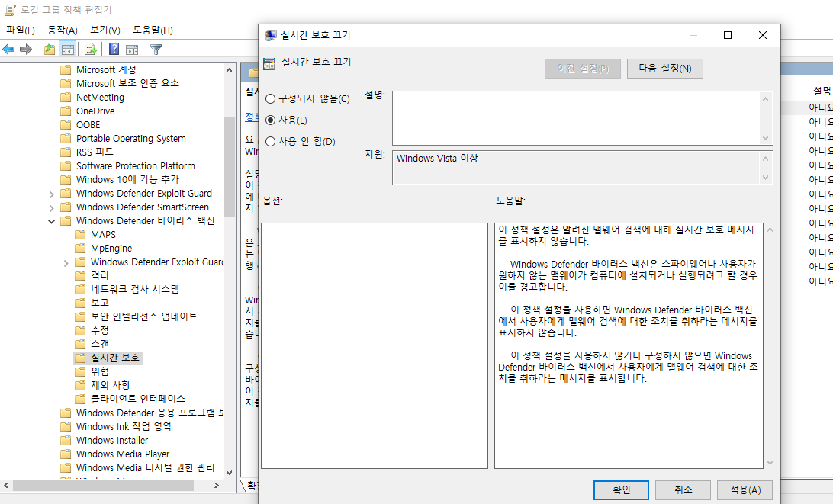Click the tree horizontal scrollbar right arrow
833x504 pixels.
216,485
